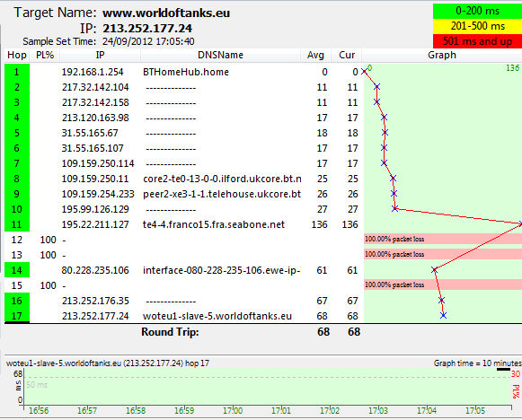Image resolution: width=522 pixels, height=420 pixels.
Task: Click the timeline graph title for hop 17
Action: click(x=108, y=363)
